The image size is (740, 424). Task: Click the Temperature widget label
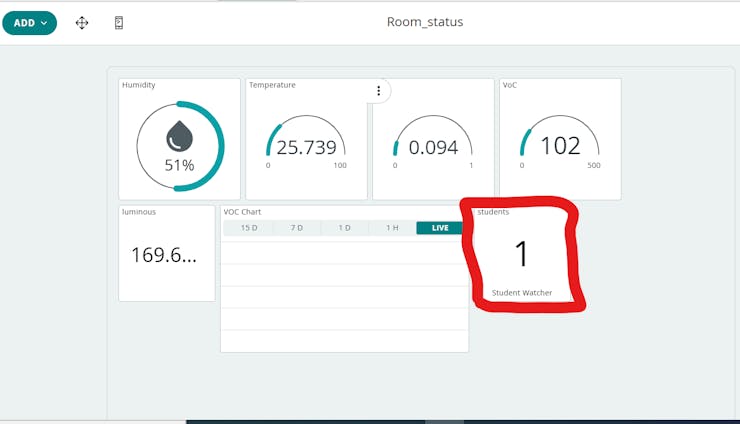click(272, 85)
